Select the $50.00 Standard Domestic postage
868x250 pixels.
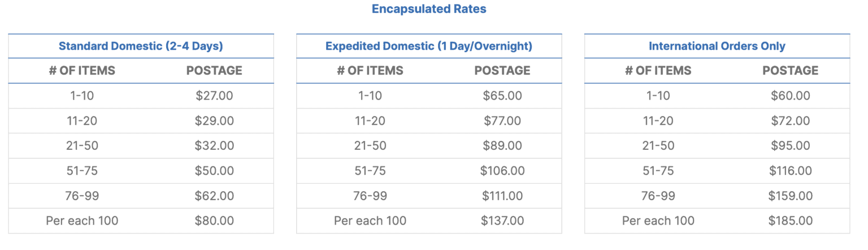[214, 171]
